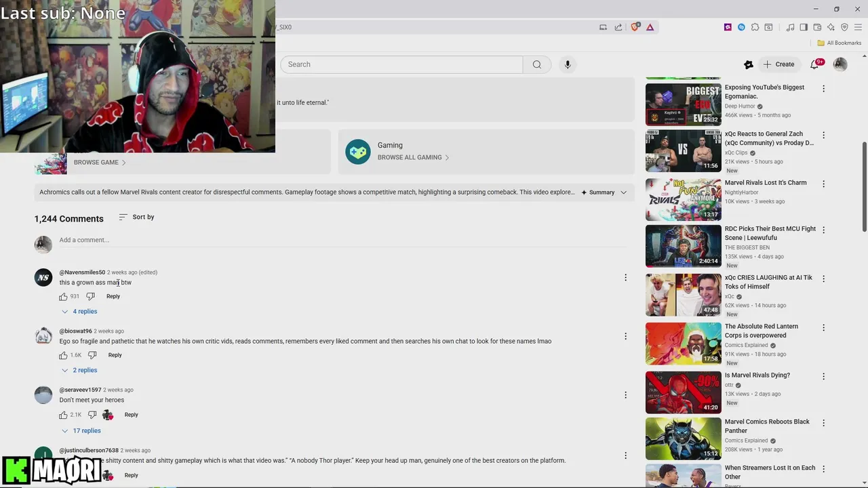Open xQc CRIES LAUGHING at AI Tik Toks thumbnail

683,295
